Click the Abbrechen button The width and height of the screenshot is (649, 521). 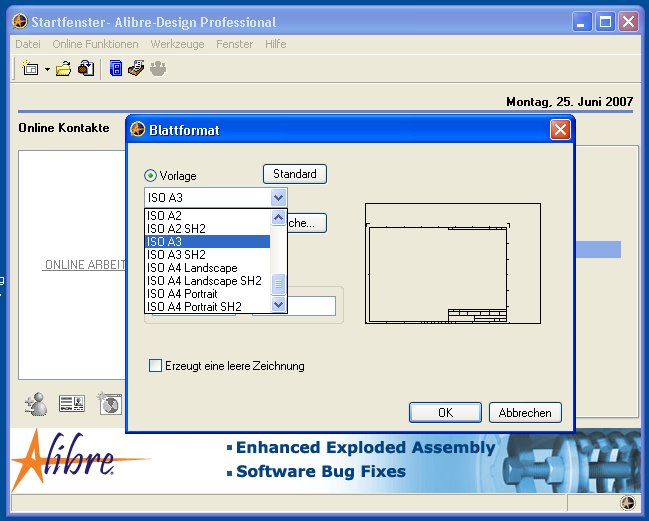(x=525, y=413)
